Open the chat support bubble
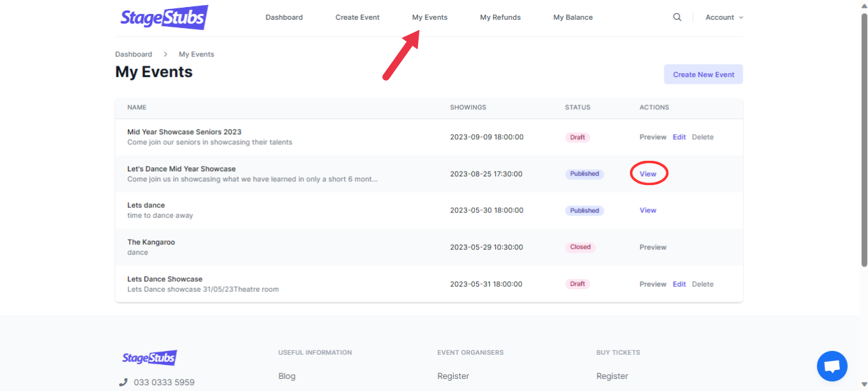This screenshot has width=868, height=391. [832, 366]
